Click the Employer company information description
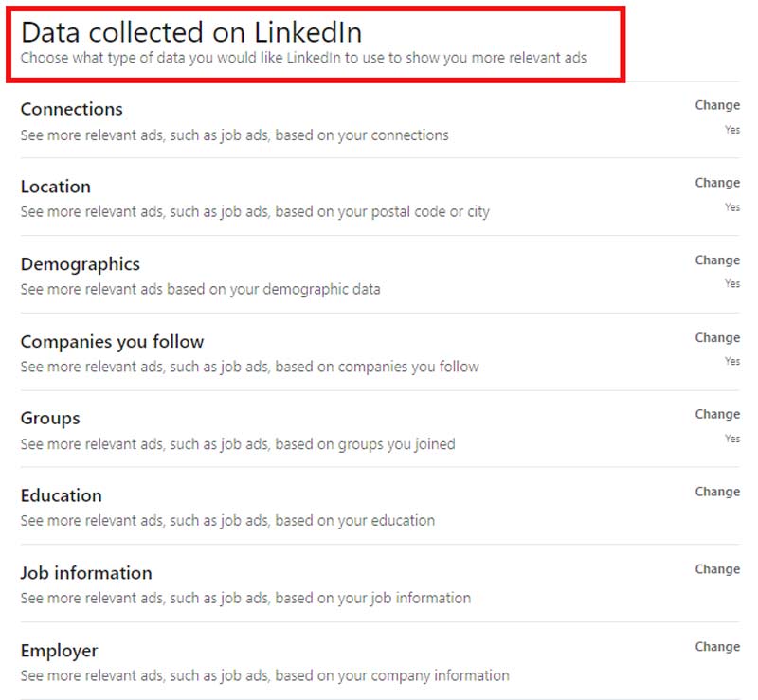The height and width of the screenshot is (700, 758). coord(264,676)
